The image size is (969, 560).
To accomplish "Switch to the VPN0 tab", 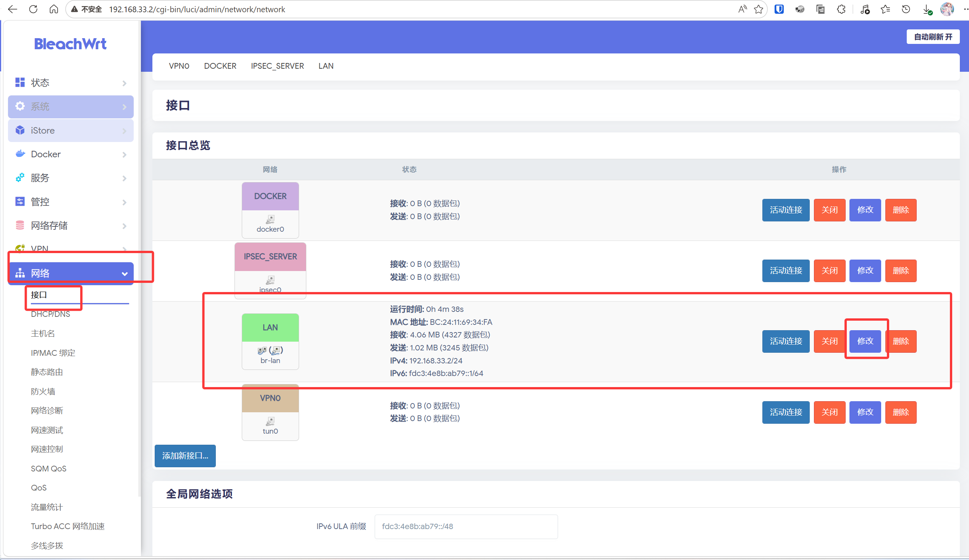I will point(179,66).
